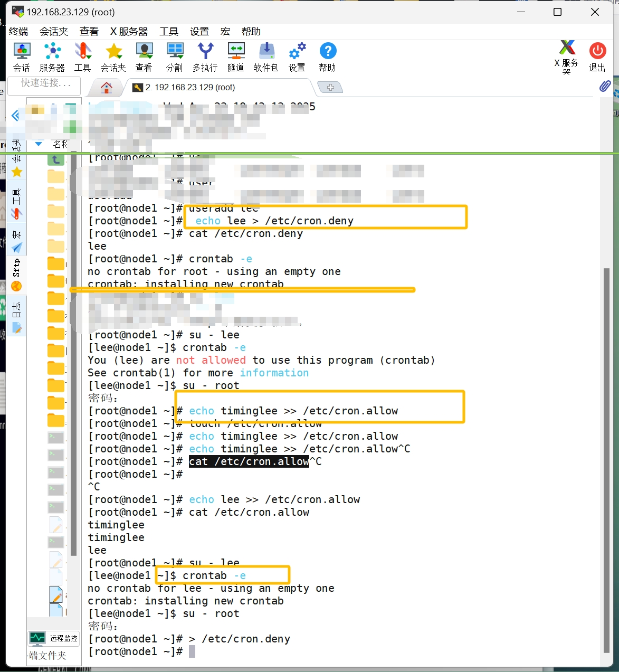This screenshot has height=672, width=619.
Task: Click 'echo lee >> /etc/cron.allow' command text
Action: tap(274, 499)
